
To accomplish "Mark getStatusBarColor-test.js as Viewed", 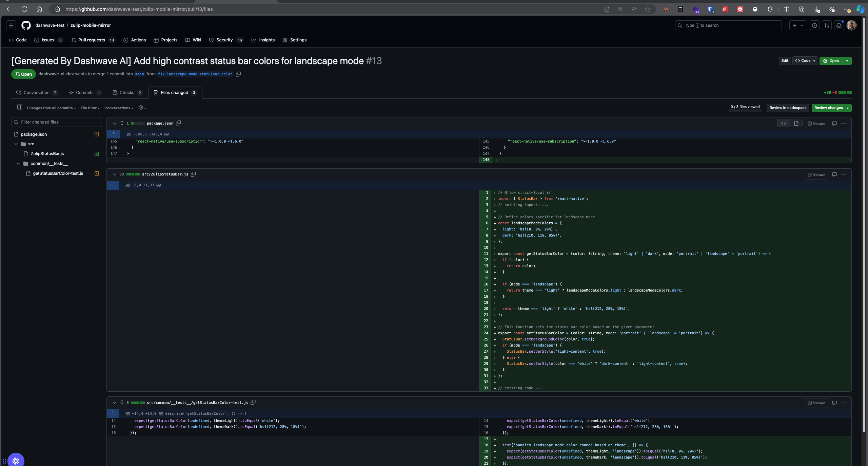I will pyautogui.click(x=816, y=403).
